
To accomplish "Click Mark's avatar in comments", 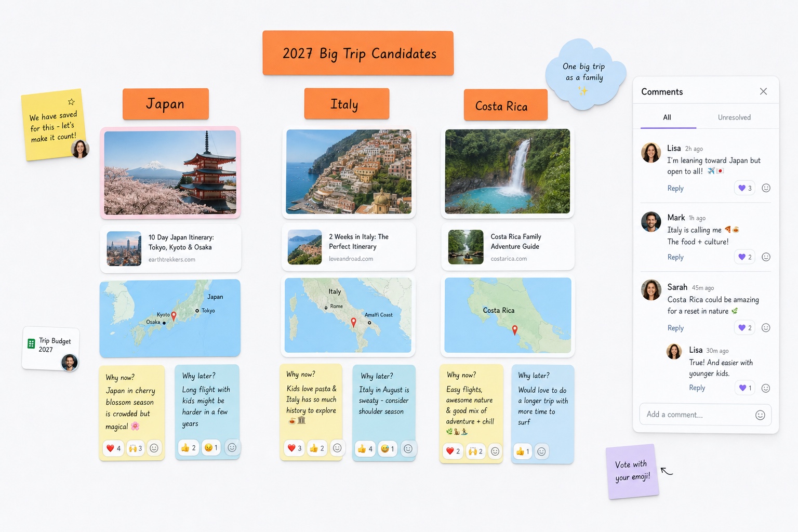I will pyautogui.click(x=651, y=222).
